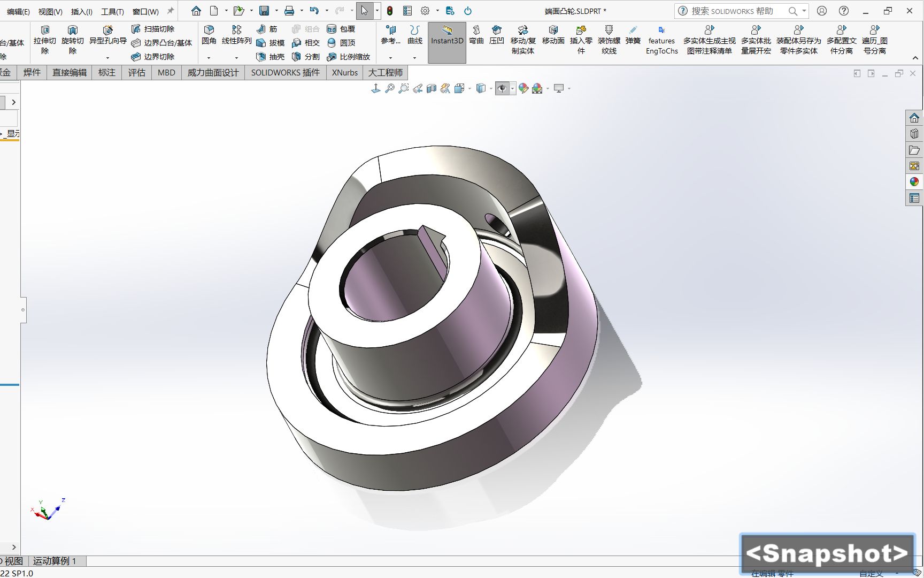Open the Design Library pane
The width and height of the screenshot is (924, 578).
pyautogui.click(x=915, y=134)
